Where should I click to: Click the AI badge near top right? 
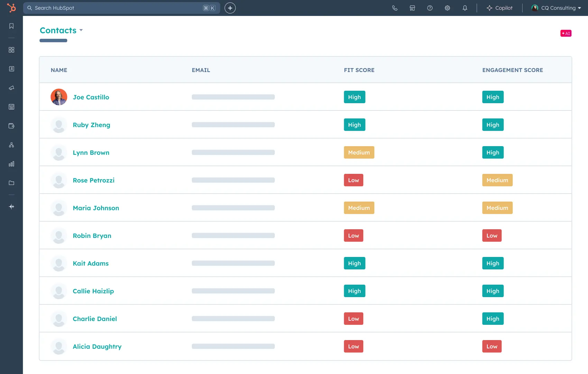click(566, 33)
